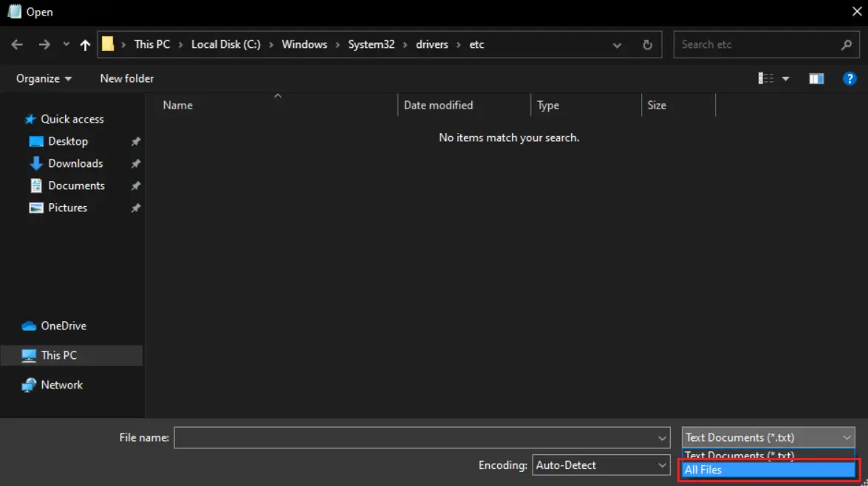Sort files by Date modified column
This screenshot has width=868, height=486.
coord(438,105)
